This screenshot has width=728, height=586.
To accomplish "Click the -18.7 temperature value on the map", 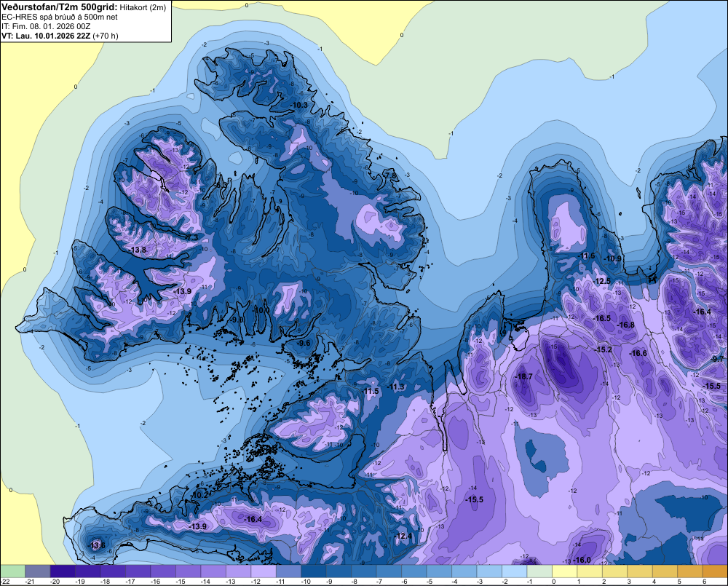I will coord(523,376).
